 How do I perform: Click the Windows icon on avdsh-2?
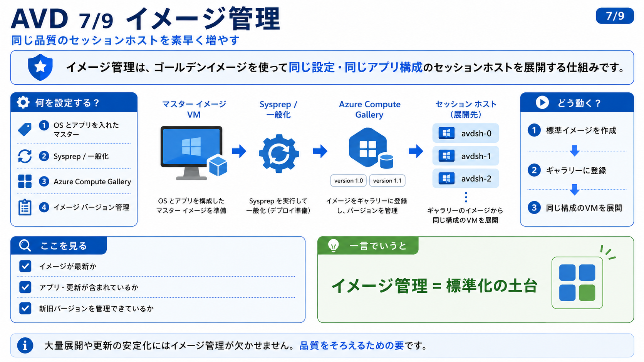pos(446,178)
